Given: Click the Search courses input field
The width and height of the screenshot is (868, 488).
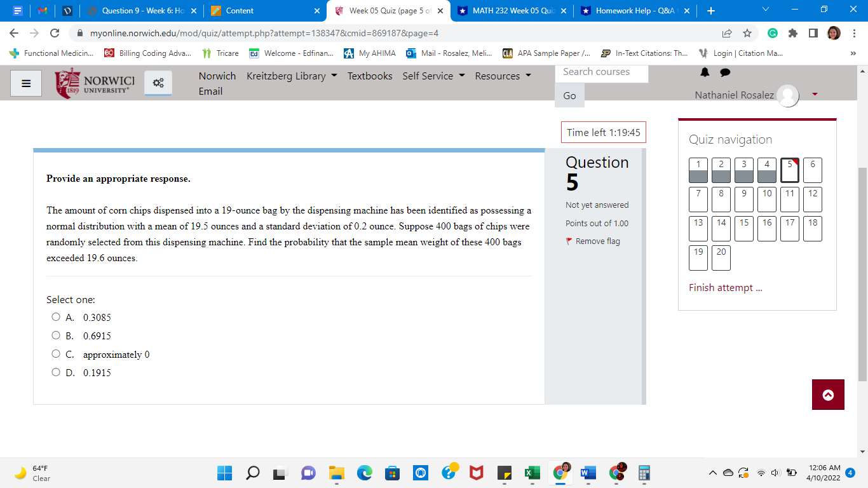Looking at the screenshot, I should pyautogui.click(x=601, y=72).
